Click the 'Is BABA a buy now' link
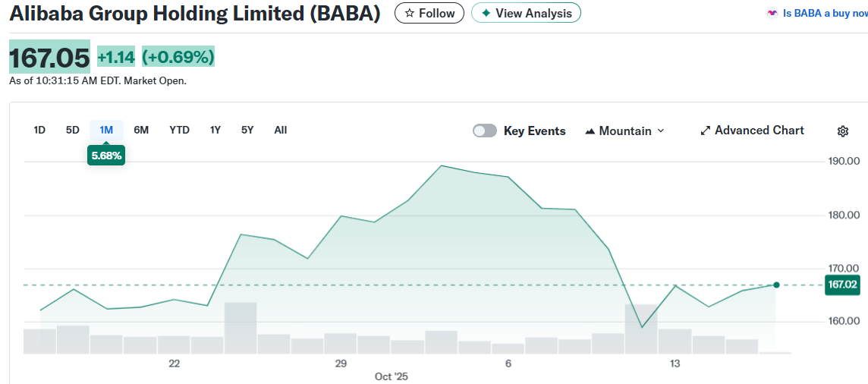Viewport: 868px width, 384px height. [x=824, y=13]
